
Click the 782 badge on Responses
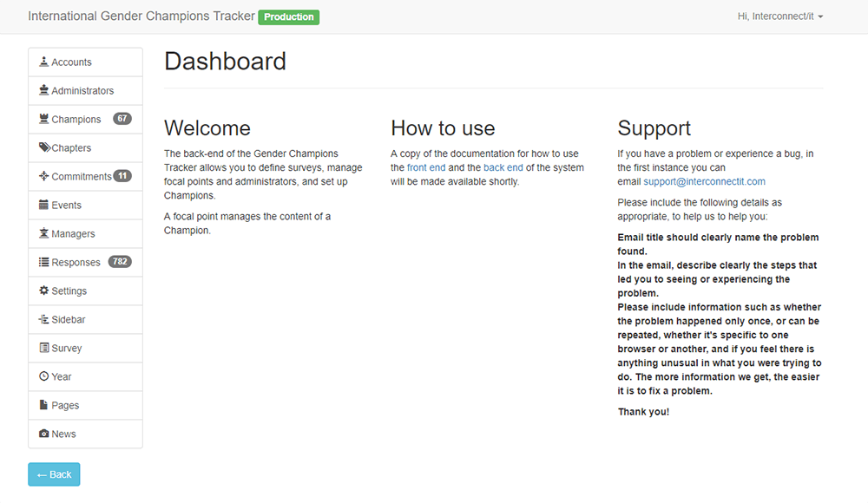120,262
